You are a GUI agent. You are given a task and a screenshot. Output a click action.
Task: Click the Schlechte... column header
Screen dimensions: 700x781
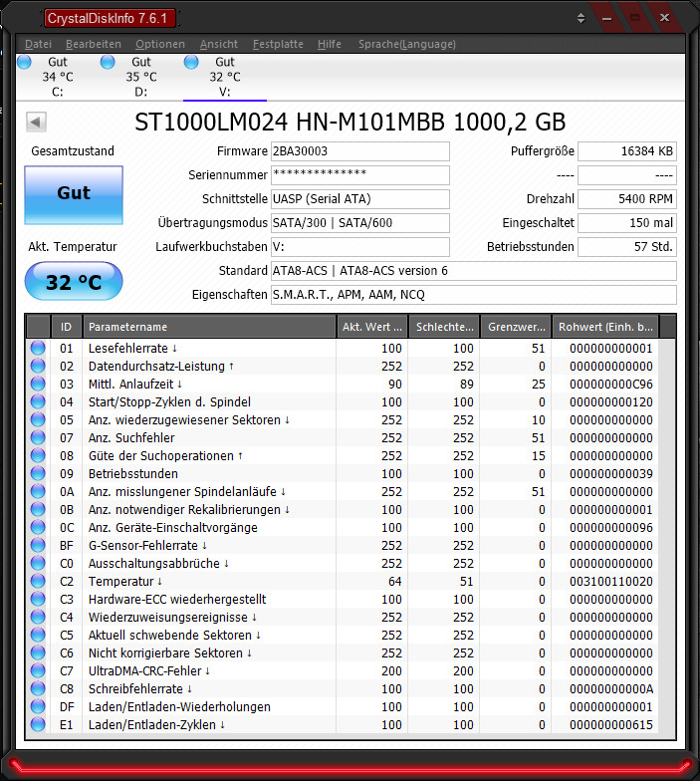pyautogui.click(x=444, y=327)
